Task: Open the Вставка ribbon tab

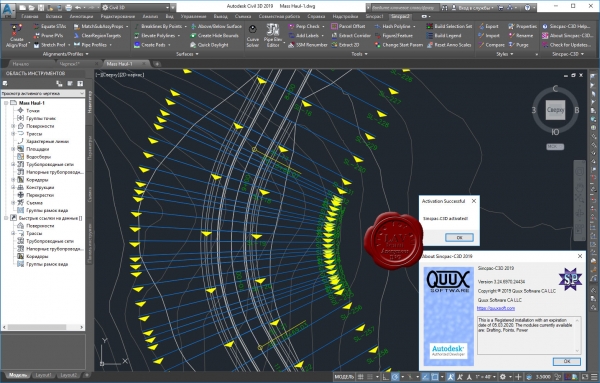Action: coord(54,16)
